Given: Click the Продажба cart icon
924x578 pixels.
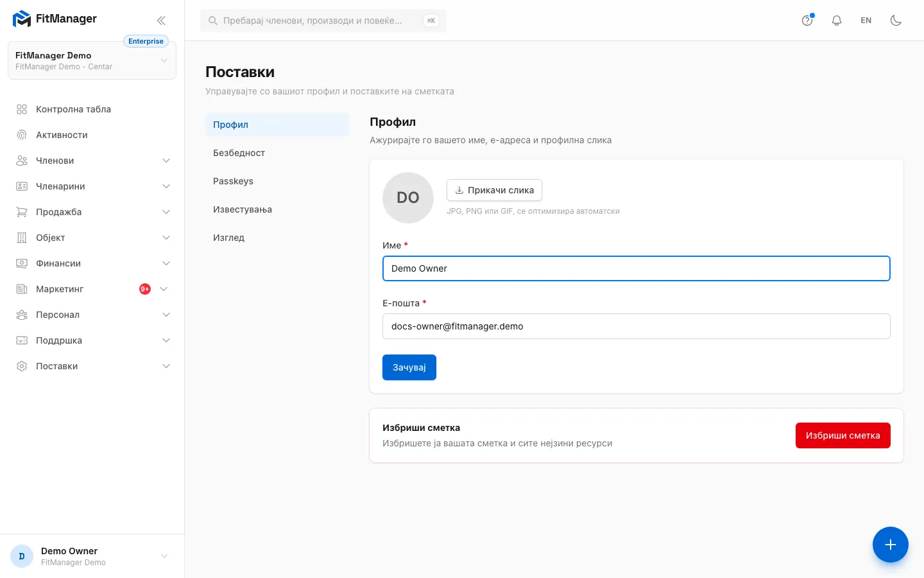Looking at the screenshot, I should click(x=22, y=212).
